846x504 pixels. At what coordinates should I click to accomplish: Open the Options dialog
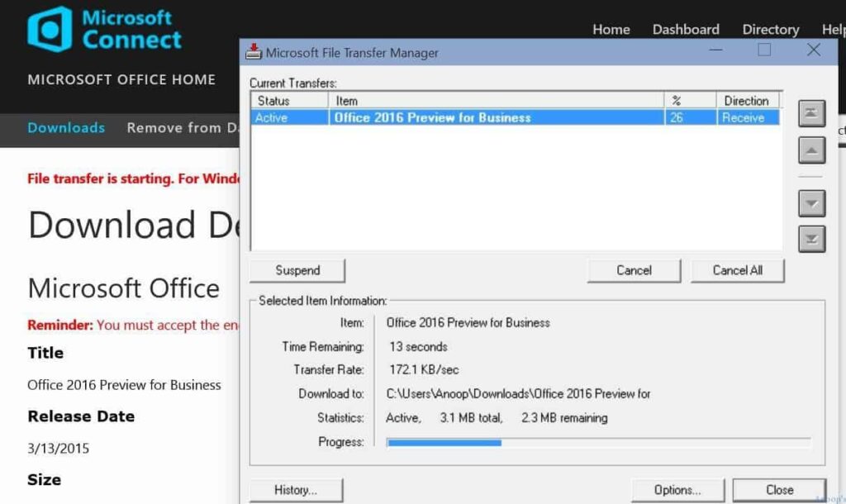click(x=677, y=489)
